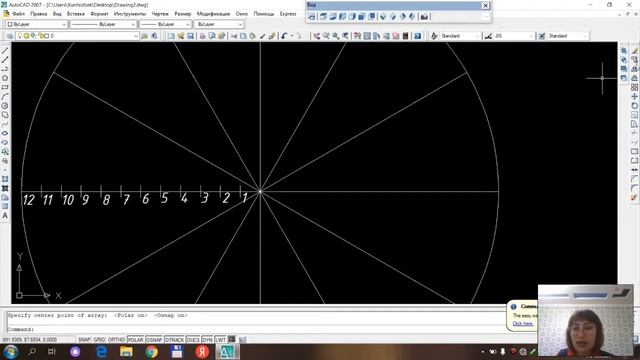Open the Express menu
640x360 pixels.
(x=288, y=14)
